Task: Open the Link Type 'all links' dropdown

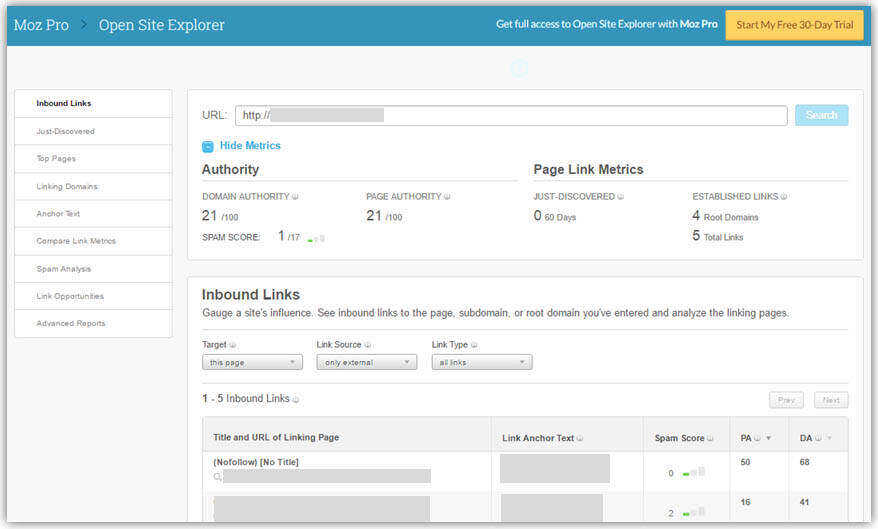Action: [482, 363]
